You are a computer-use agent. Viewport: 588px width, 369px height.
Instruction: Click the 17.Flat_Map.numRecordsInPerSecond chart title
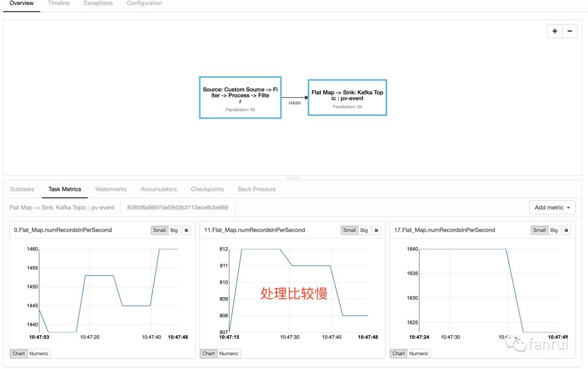tap(444, 230)
